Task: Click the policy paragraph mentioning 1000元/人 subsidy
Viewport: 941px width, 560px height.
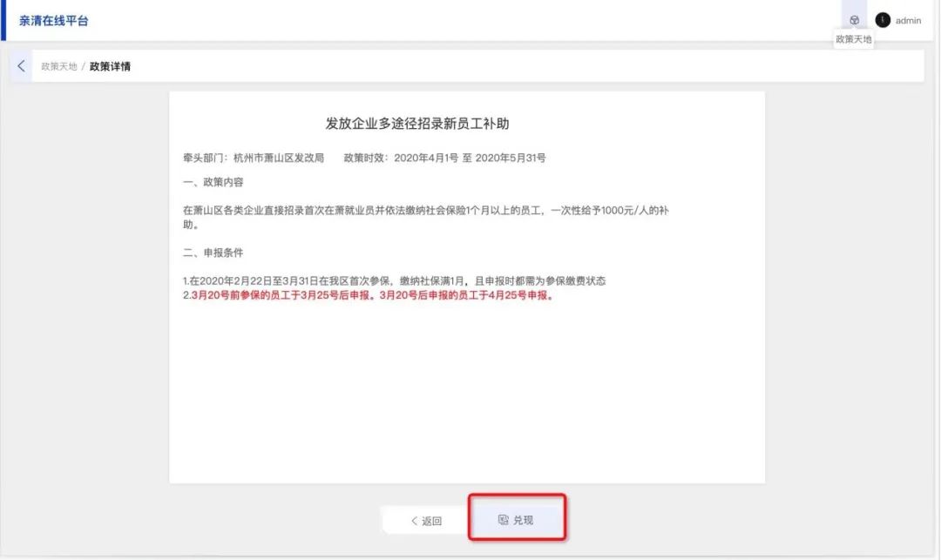Action: coord(425,217)
